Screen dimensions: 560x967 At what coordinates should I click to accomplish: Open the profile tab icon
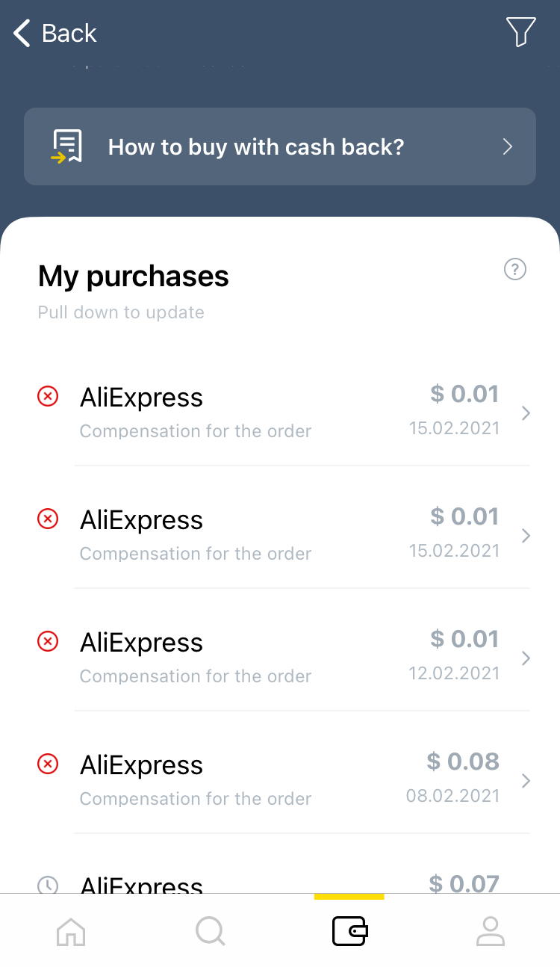490,931
